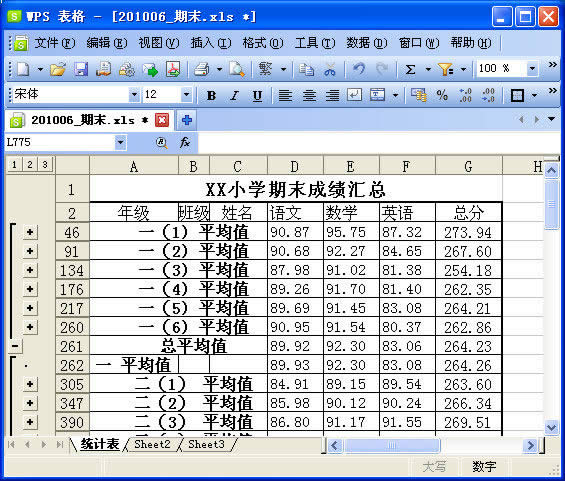Click the Undo arrow icon
This screenshot has width=565, height=481.
pyautogui.click(x=359, y=69)
